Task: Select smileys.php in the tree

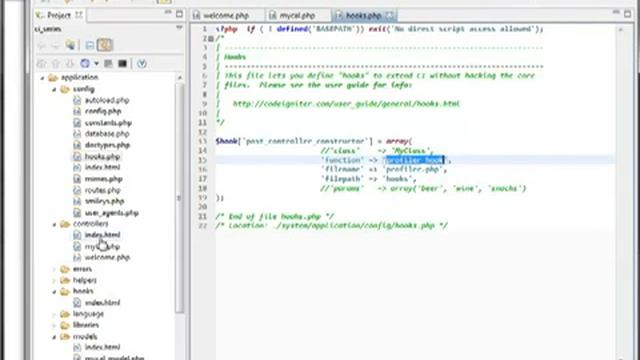Action: [x=104, y=201]
